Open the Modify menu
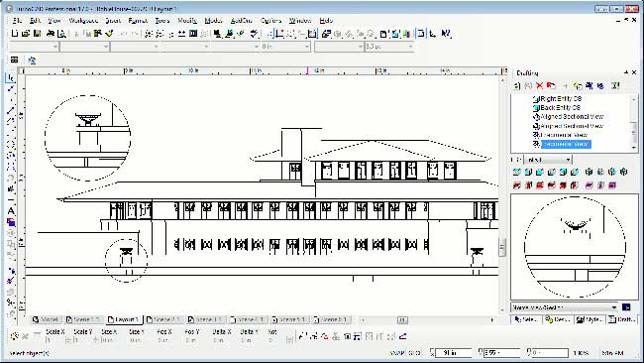The width and height of the screenshot is (644, 363). tap(187, 20)
